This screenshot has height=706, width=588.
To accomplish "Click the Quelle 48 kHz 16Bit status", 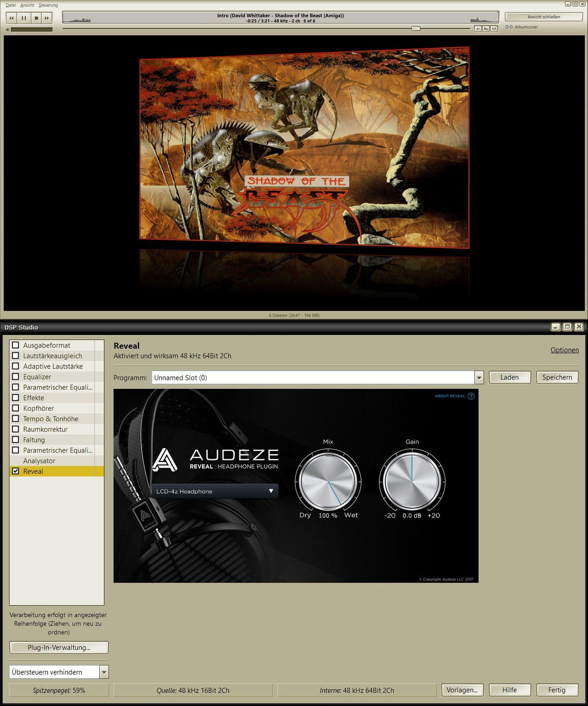I will pyautogui.click(x=193, y=690).
